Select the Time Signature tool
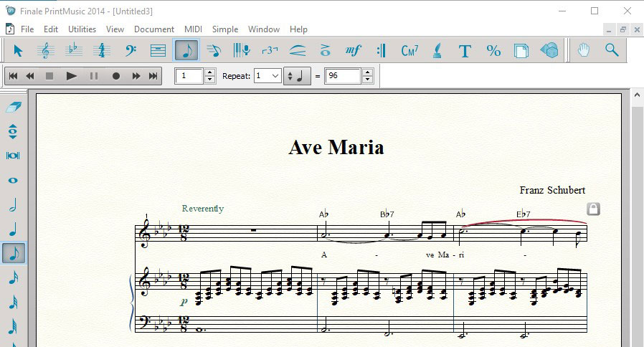 [x=102, y=50]
